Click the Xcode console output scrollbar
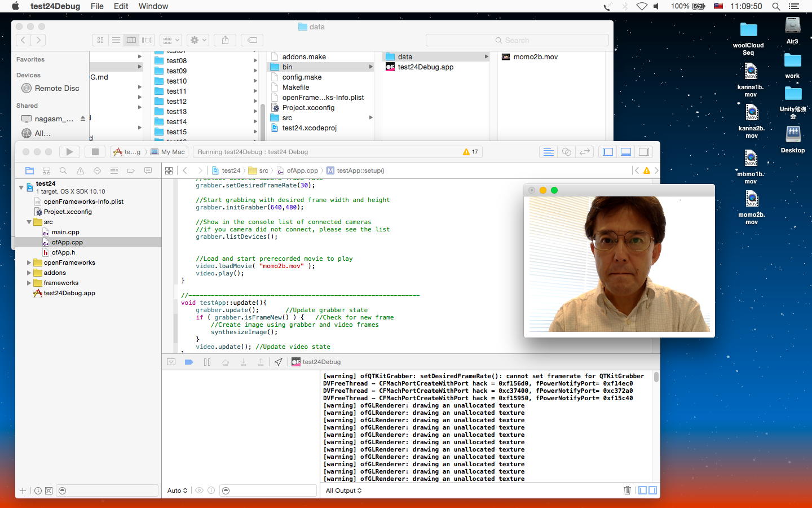 [656, 377]
